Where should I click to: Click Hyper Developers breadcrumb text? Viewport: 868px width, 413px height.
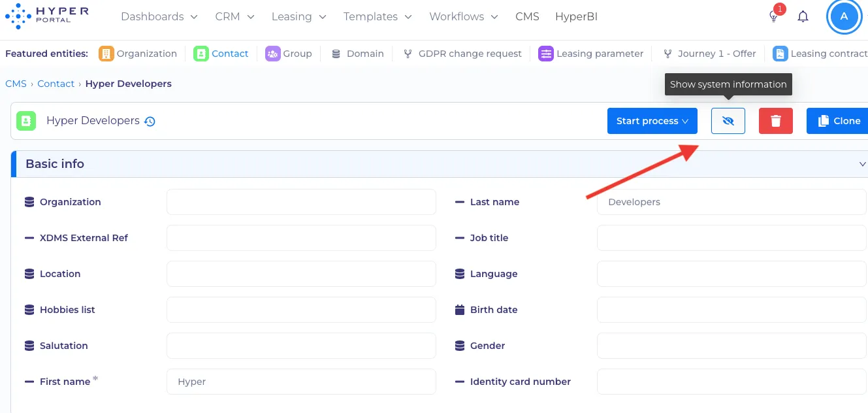(x=129, y=84)
